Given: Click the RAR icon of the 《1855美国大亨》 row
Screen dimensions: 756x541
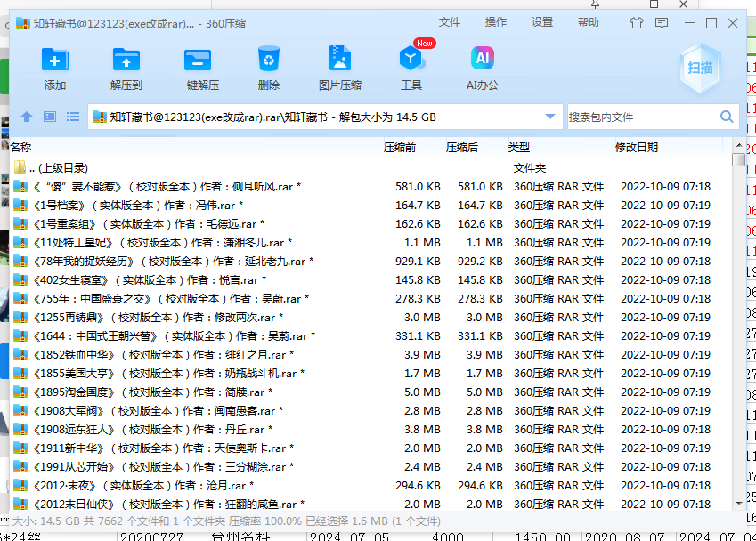Looking at the screenshot, I should [x=20, y=374].
